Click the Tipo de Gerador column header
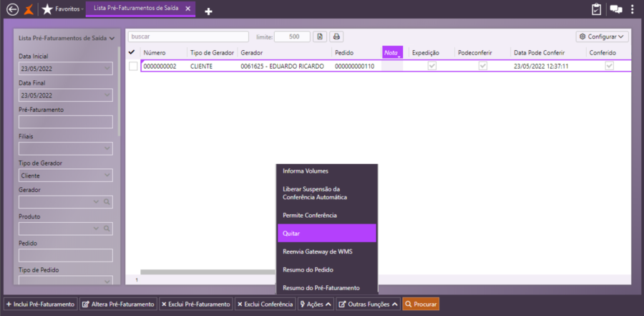The image size is (644, 316). point(212,53)
